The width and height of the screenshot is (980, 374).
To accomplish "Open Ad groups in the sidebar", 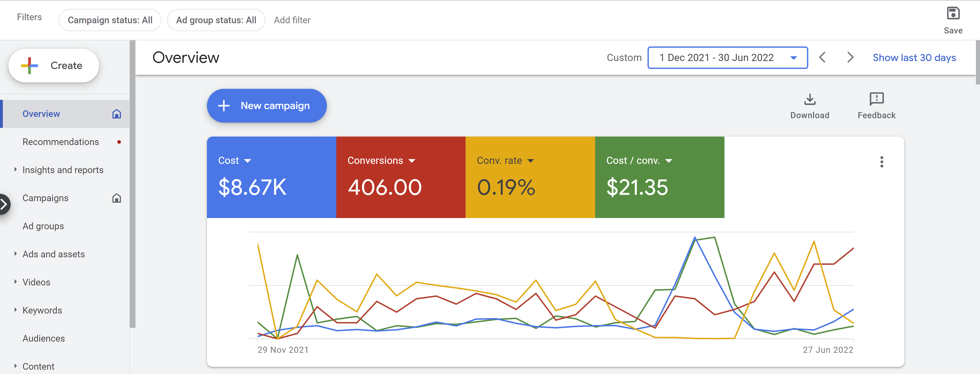I will click(43, 226).
